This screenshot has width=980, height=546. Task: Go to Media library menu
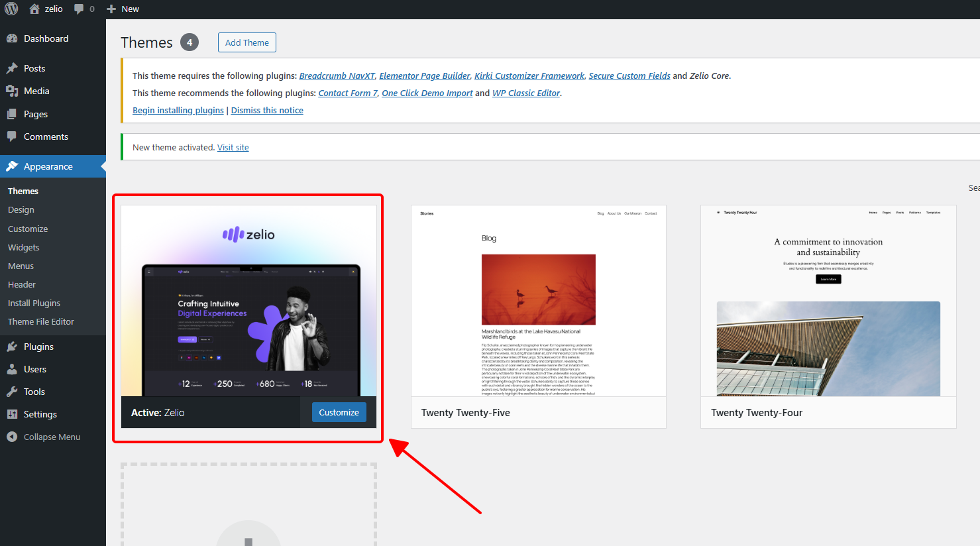pos(53,91)
